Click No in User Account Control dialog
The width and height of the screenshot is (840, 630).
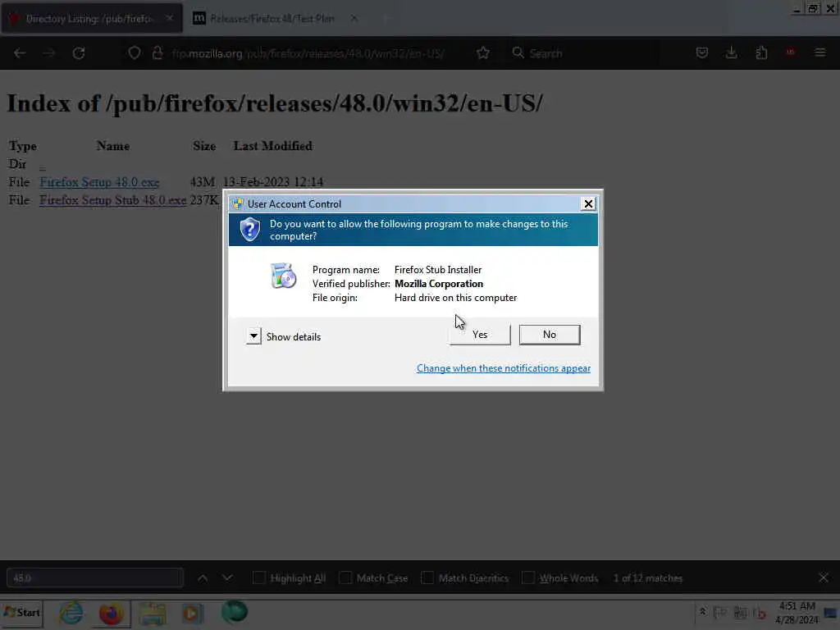point(549,335)
